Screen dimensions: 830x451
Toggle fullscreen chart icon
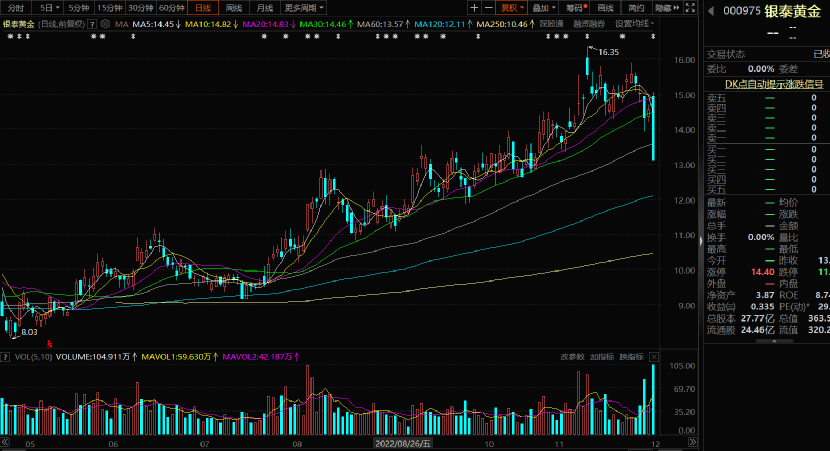(x=690, y=8)
